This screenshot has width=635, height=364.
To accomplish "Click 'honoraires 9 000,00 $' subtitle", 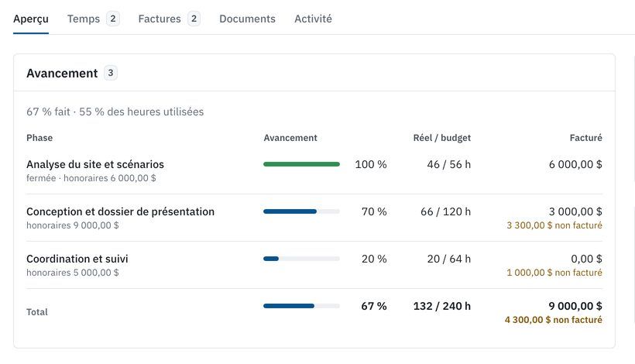I will 73,225.
